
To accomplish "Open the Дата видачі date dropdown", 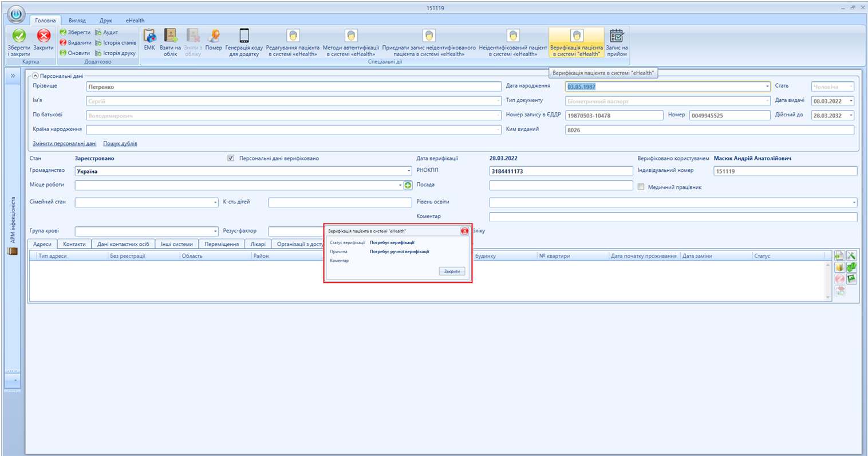I will tap(851, 101).
